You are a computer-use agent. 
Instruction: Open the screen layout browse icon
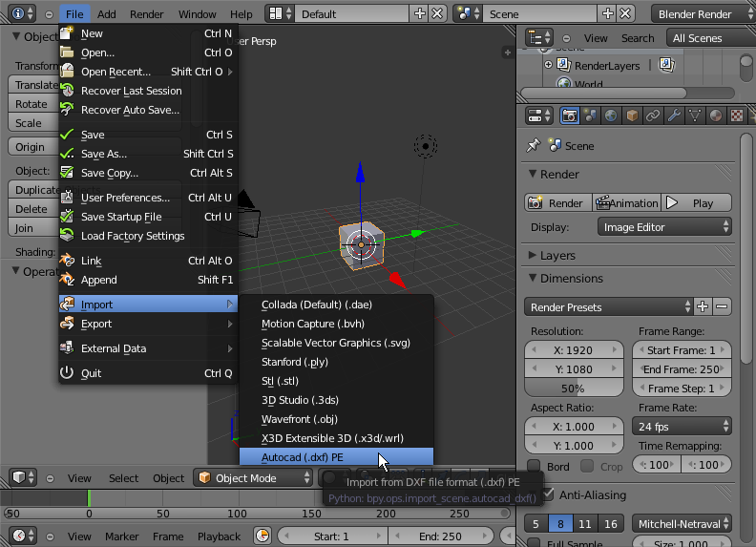click(280, 14)
